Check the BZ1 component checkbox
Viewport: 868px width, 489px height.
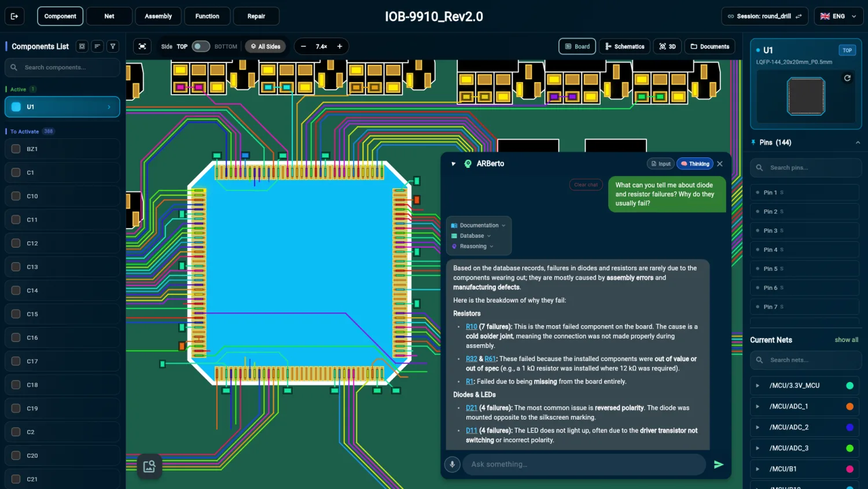point(16,149)
